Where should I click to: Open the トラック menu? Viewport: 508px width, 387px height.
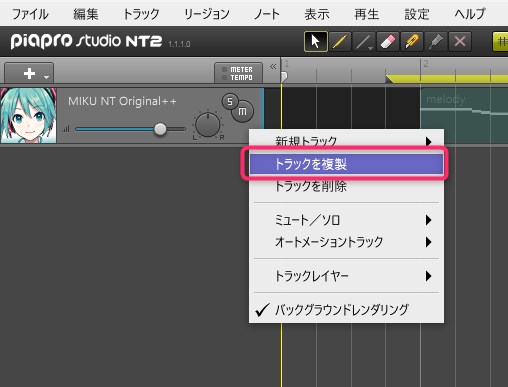pyautogui.click(x=141, y=14)
